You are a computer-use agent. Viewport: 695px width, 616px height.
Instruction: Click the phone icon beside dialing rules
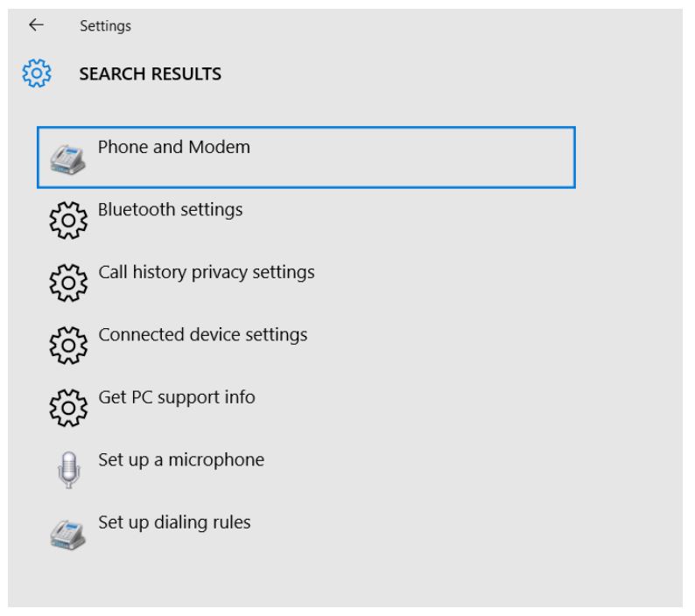coord(67,531)
